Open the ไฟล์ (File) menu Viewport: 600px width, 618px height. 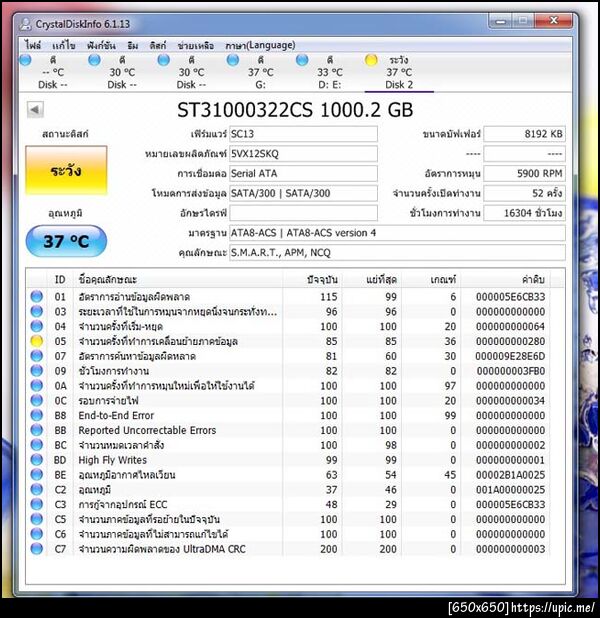pyautogui.click(x=33, y=45)
